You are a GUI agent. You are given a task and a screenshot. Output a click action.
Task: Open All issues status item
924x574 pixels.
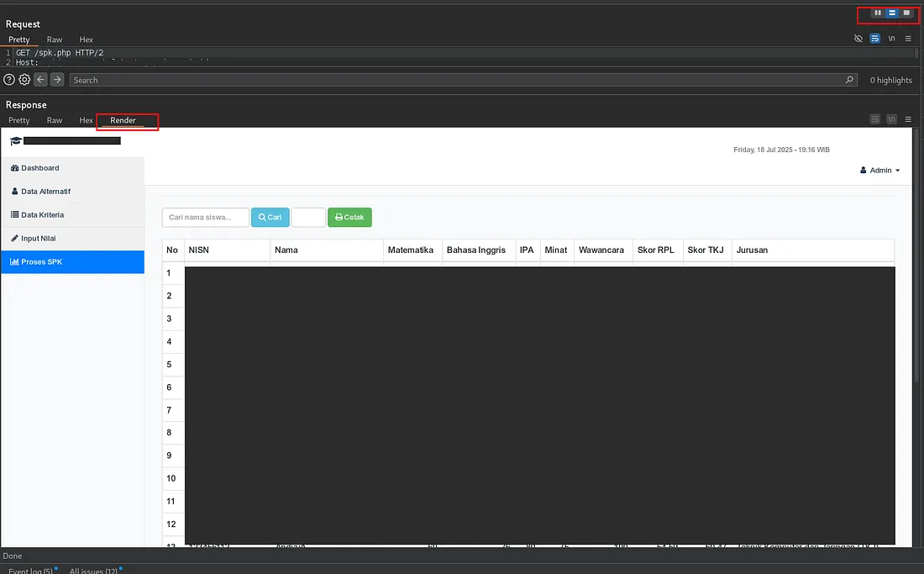pyautogui.click(x=96, y=570)
